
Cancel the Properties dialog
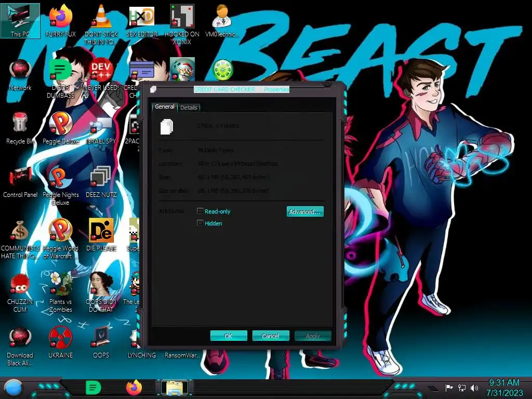pos(271,336)
